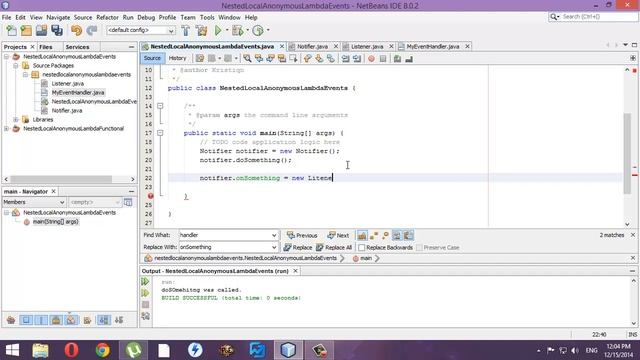The image size is (640, 360).
Task: Switch to History view button
Action: coord(177,58)
